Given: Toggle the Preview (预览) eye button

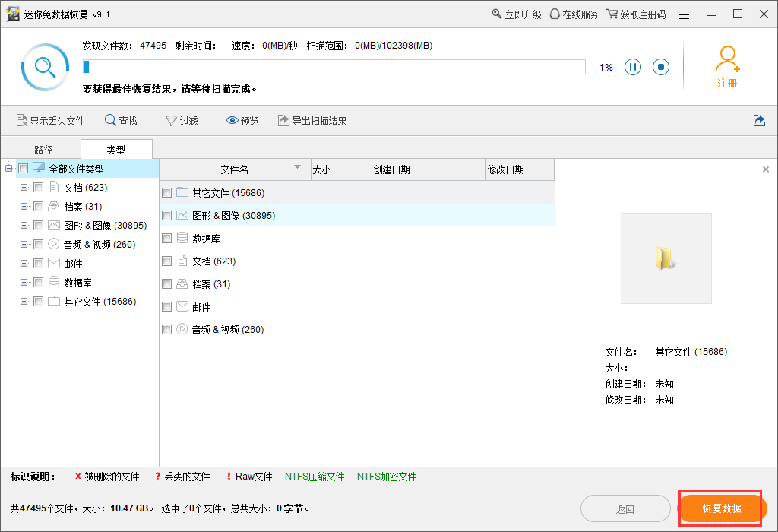Looking at the screenshot, I should [x=242, y=121].
